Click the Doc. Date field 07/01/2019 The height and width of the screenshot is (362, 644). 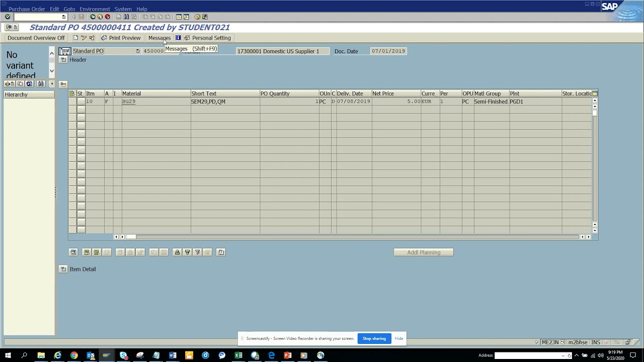pos(388,51)
